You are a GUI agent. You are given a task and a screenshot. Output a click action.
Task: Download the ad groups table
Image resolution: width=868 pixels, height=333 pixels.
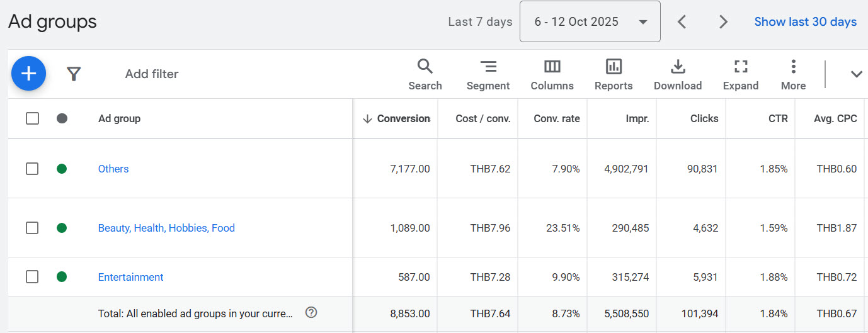[x=678, y=75]
